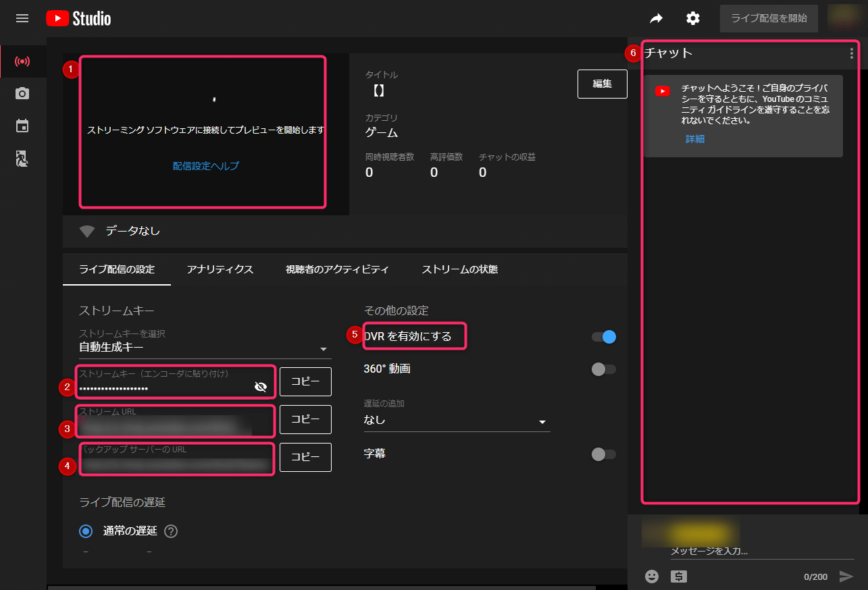
Task: Send the chat message arrow icon
Action: (846, 576)
